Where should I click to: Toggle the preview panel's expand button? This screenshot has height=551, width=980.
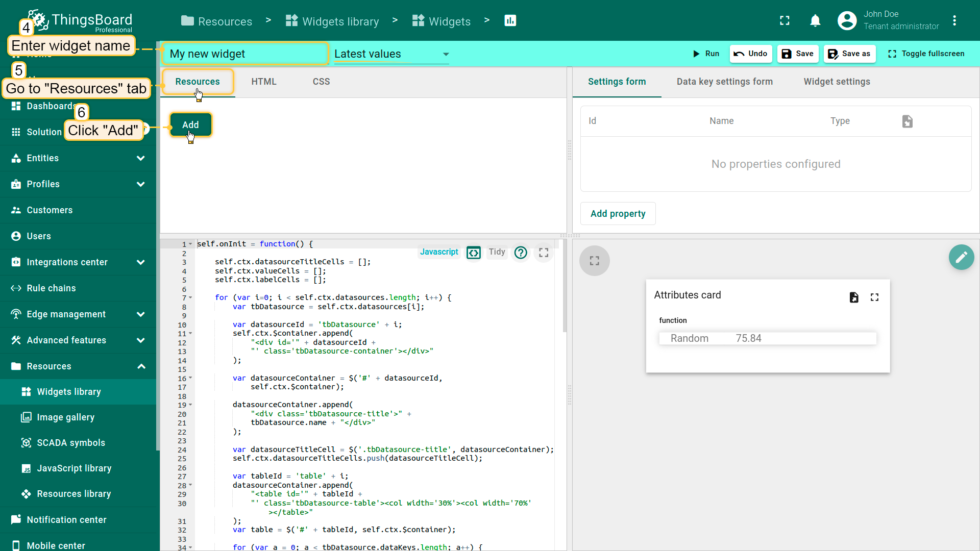(594, 261)
